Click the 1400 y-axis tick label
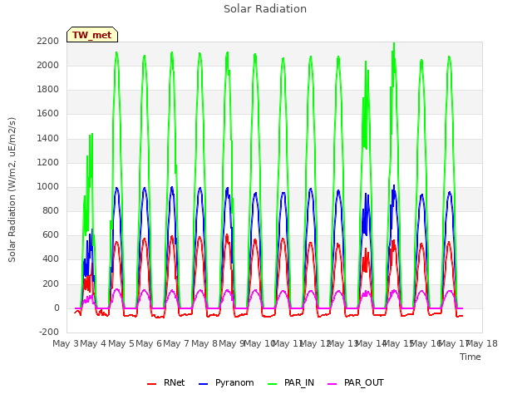Screen dimensions: 532x399 [x=48, y=139]
